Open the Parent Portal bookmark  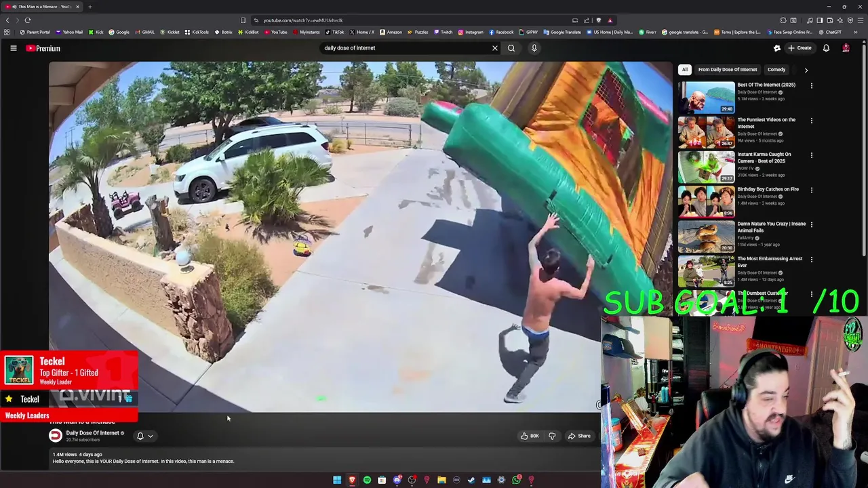tap(35, 32)
